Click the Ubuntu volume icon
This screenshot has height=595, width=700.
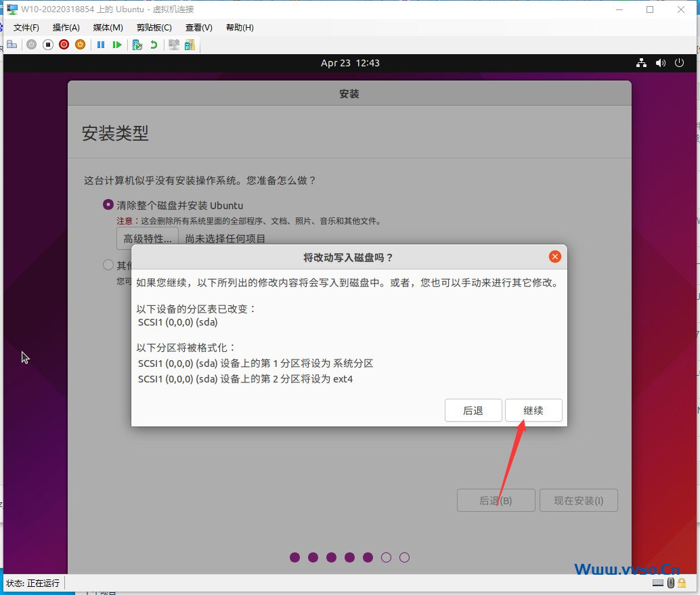coord(660,62)
